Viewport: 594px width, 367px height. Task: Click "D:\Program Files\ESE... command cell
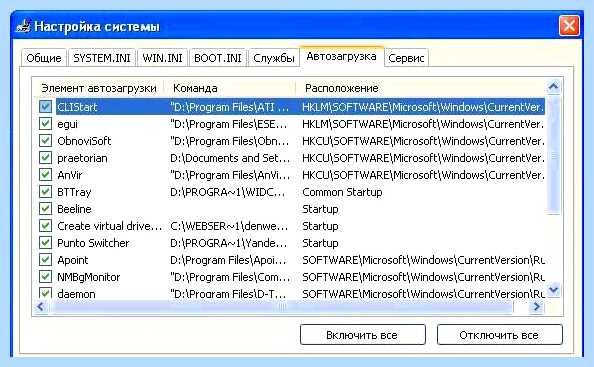228,124
